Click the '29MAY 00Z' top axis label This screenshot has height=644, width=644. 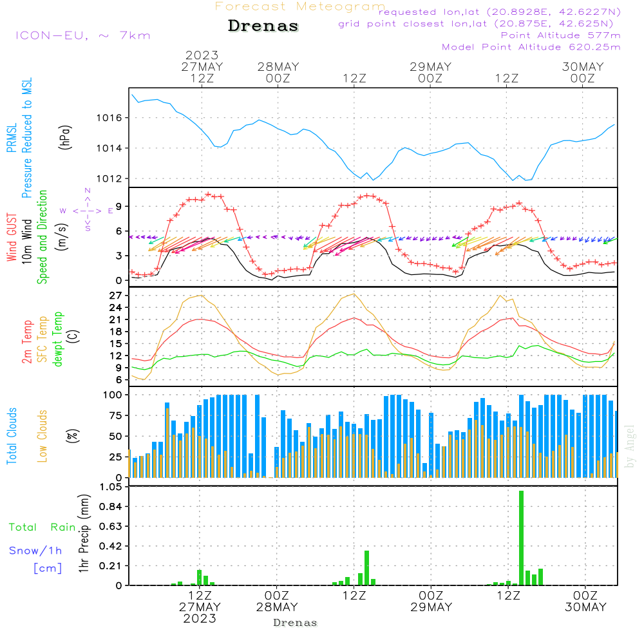(x=430, y=73)
